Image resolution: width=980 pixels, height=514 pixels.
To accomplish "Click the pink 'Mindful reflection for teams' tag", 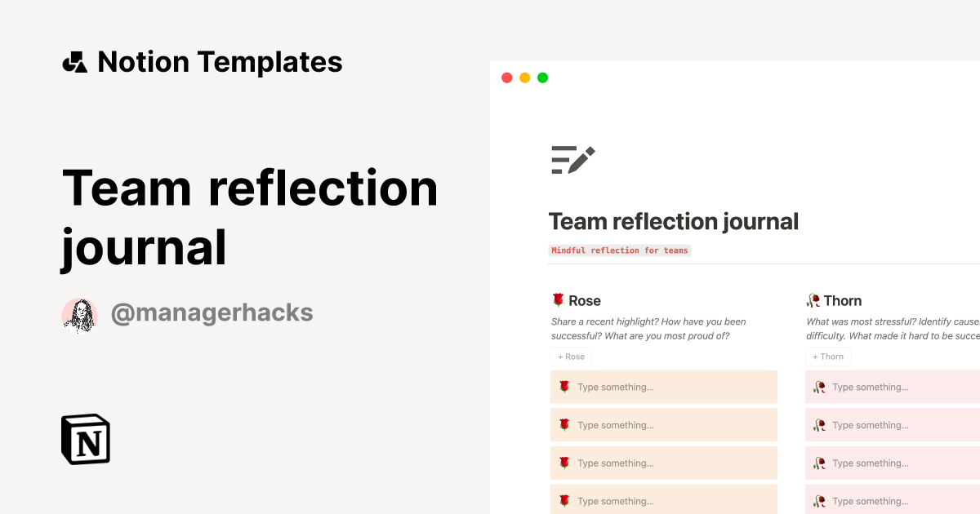I will tap(620, 250).
